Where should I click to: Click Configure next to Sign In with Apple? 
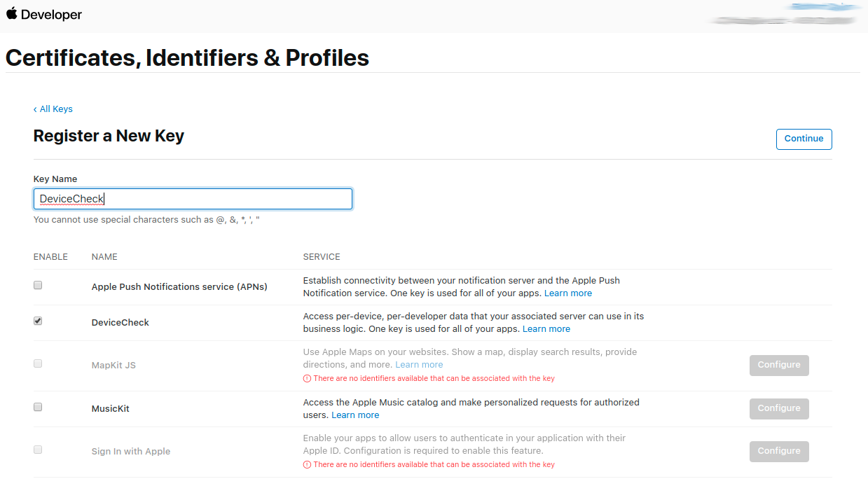point(778,451)
